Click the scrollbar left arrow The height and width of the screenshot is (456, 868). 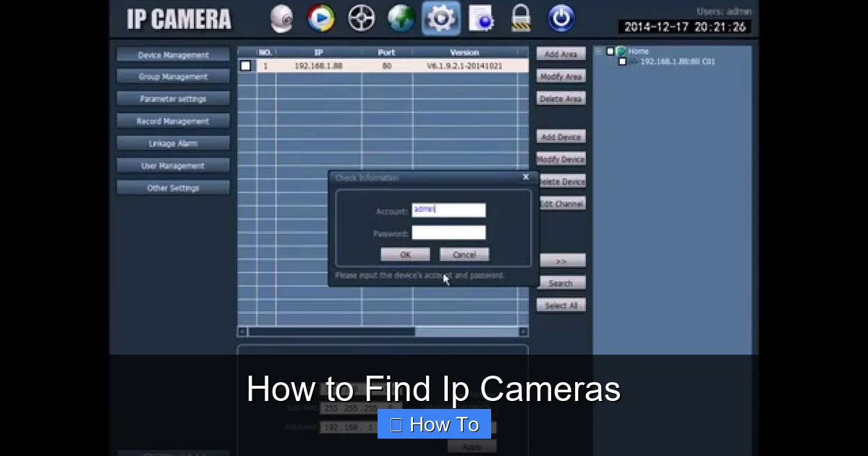click(x=242, y=332)
